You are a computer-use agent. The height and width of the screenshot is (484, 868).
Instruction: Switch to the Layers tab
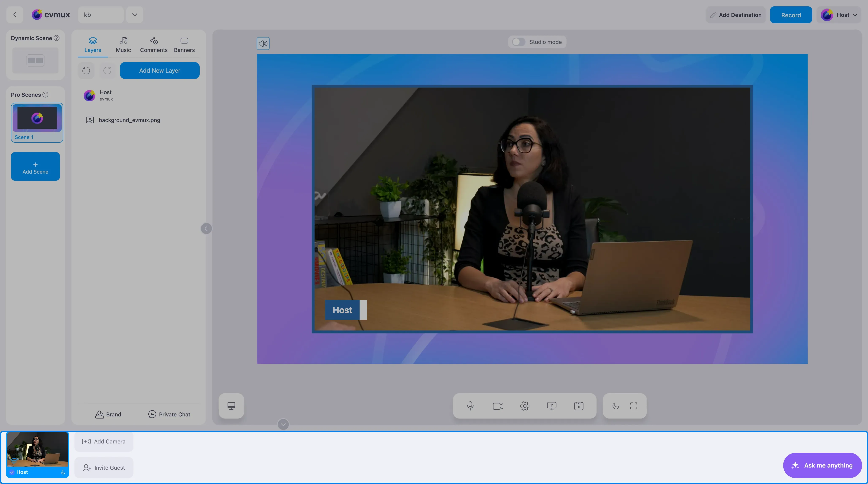pos(93,45)
